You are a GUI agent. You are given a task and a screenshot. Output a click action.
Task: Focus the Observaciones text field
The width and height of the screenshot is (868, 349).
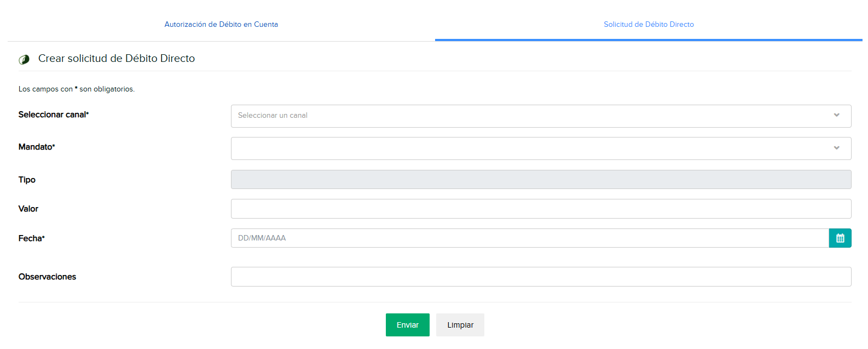(541, 277)
